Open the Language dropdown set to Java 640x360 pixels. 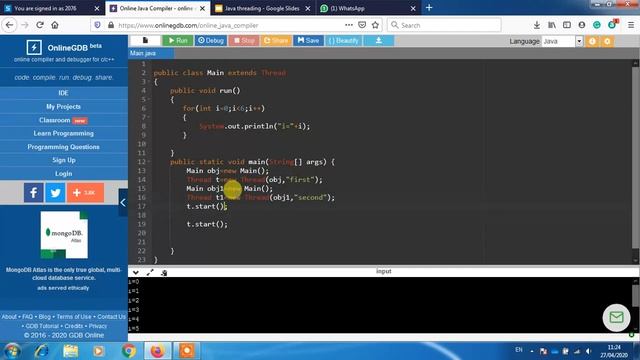pos(562,41)
